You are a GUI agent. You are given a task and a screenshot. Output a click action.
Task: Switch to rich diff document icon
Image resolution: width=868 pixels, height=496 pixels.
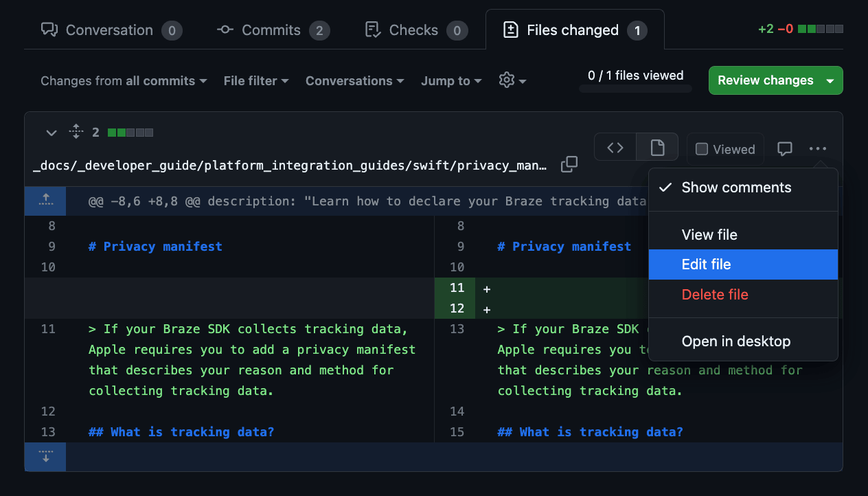(x=657, y=148)
